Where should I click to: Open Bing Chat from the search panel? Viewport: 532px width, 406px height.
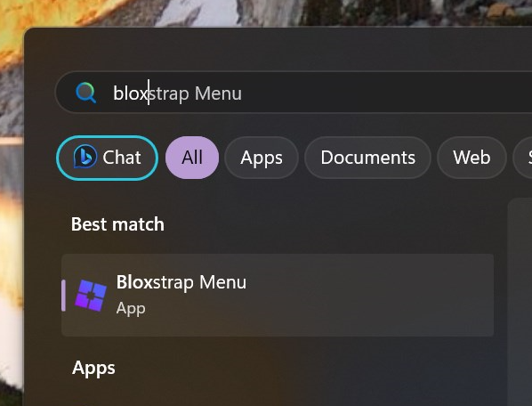point(108,158)
